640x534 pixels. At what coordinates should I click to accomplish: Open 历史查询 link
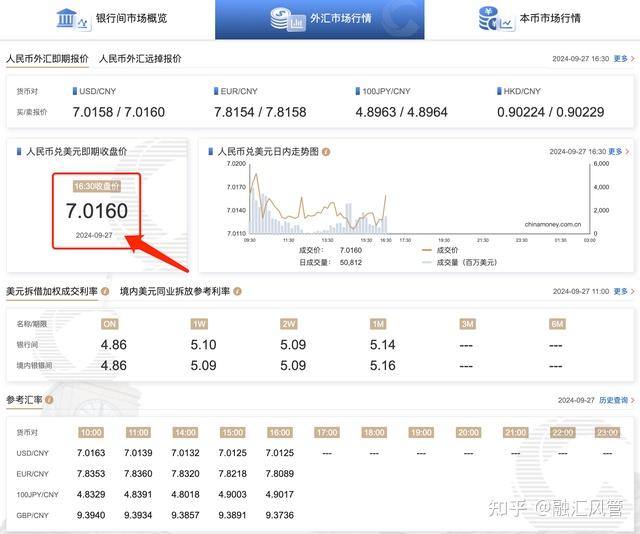click(616, 400)
